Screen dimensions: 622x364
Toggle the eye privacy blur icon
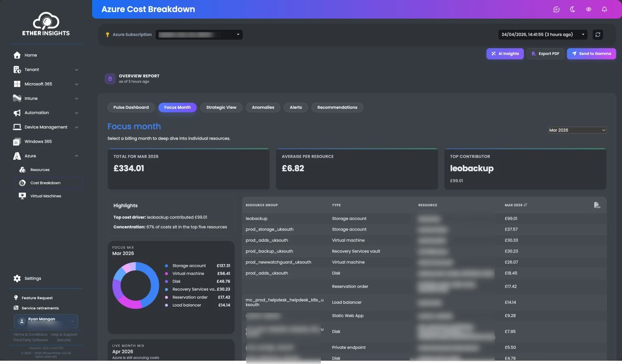point(588,9)
